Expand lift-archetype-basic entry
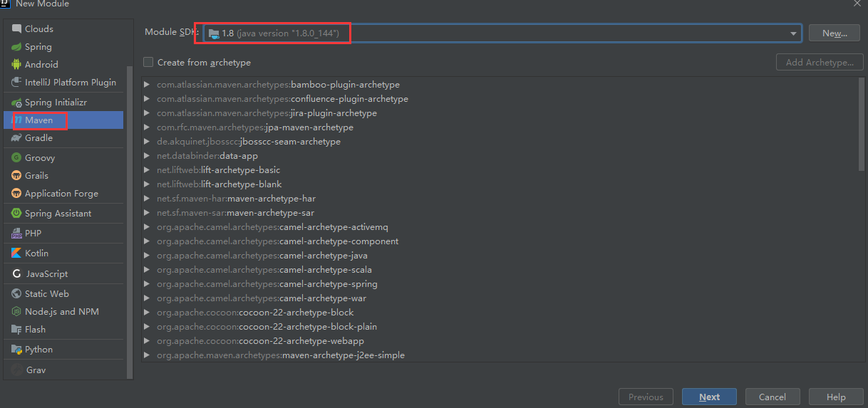The image size is (868, 408). click(x=147, y=170)
